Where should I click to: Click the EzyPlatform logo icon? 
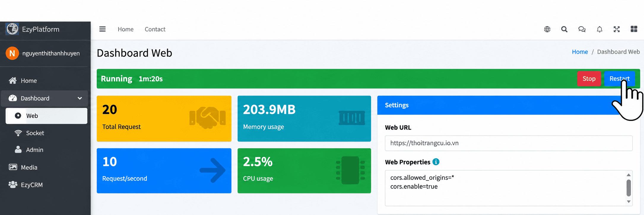tap(12, 29)
